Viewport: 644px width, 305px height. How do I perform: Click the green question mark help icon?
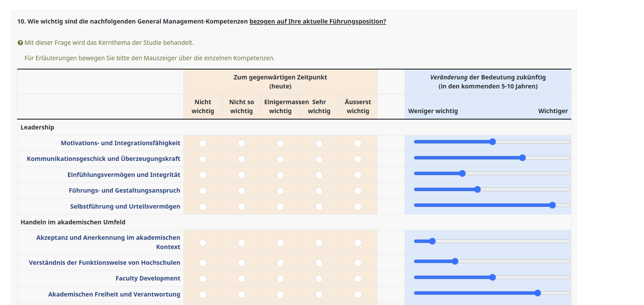coord(20,43)
